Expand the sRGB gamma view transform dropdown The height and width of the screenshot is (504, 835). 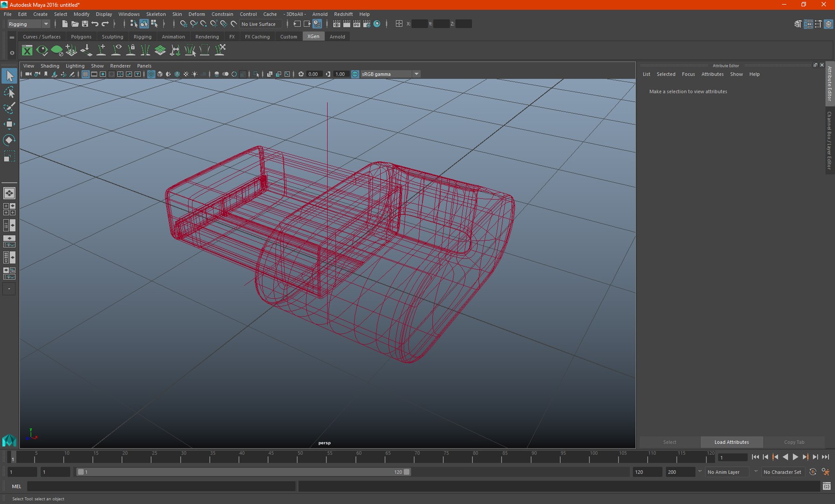416,74
